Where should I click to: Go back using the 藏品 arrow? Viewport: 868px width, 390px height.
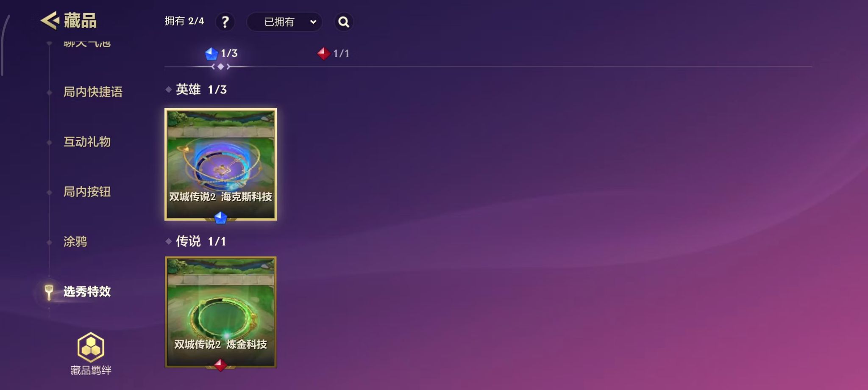point(50,20)
